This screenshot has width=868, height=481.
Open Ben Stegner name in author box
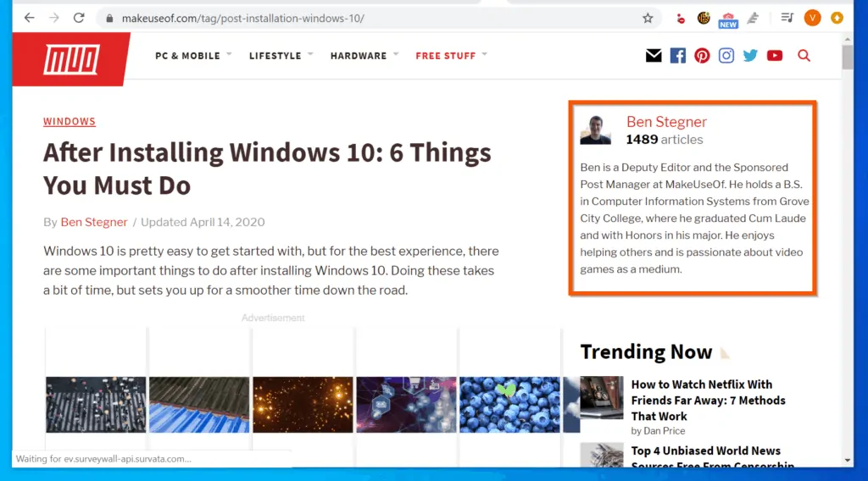[x=666, y=122]
